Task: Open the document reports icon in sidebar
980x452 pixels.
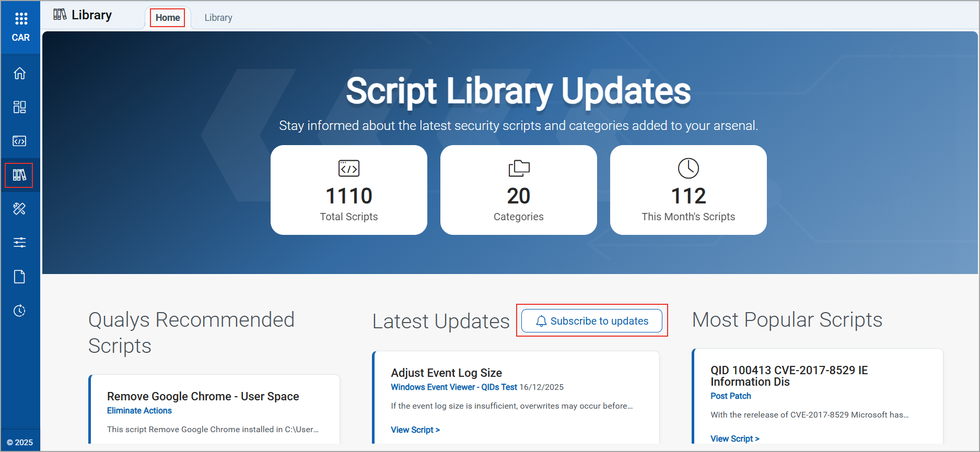Action: (20, 277)
